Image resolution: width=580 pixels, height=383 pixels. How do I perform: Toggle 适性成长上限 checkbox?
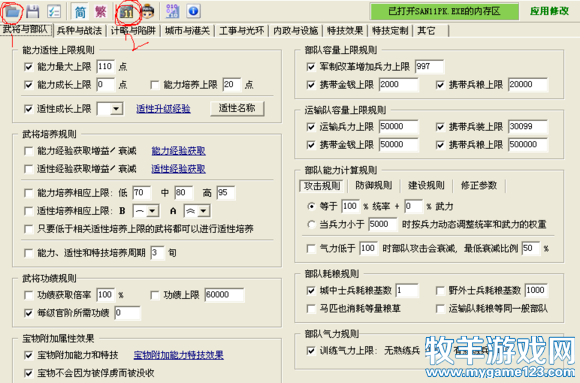(28, 109)
